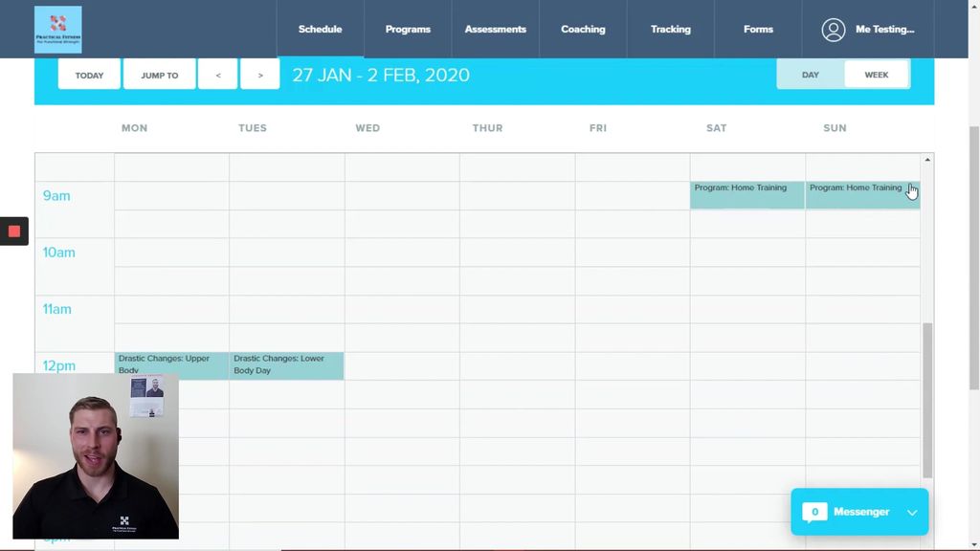980x551 pixels.
Task: Switch calendar to Day view
Action: (811, 75)
